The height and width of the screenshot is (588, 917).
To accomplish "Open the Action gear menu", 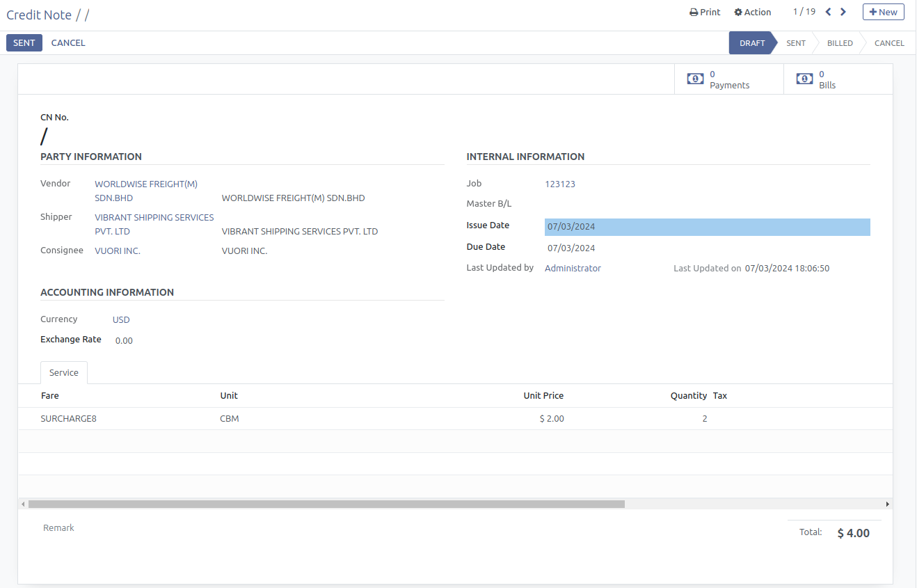I will [753, 12].
